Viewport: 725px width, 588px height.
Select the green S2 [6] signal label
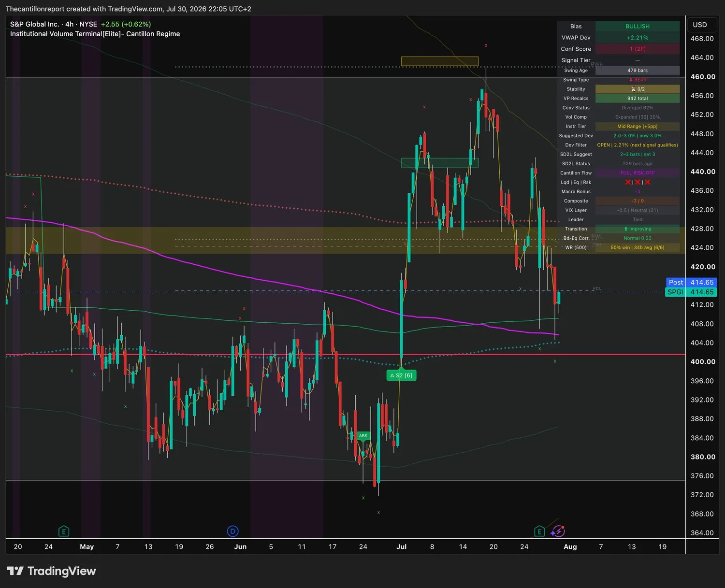pyautogui.click(x=401, y=375)
